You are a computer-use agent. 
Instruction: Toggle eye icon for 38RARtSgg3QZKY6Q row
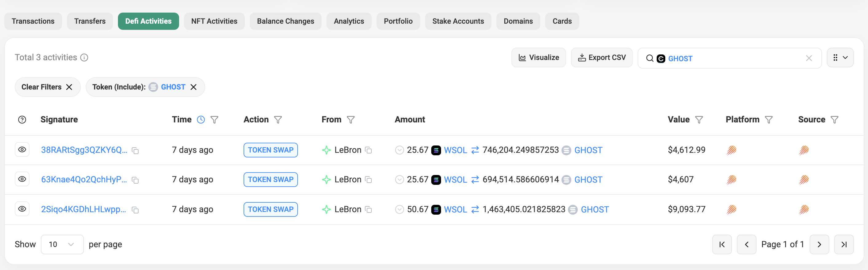[x=22, y=149]
